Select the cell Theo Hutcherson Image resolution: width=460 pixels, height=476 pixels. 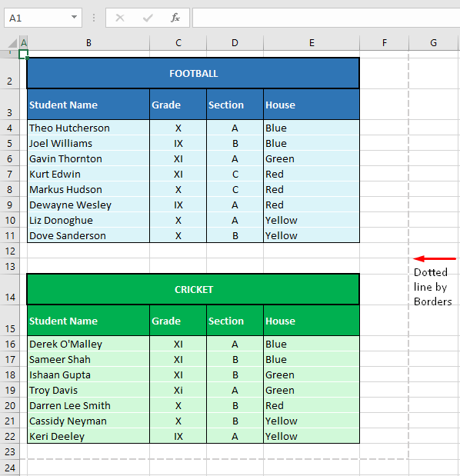tap(88, 128)
